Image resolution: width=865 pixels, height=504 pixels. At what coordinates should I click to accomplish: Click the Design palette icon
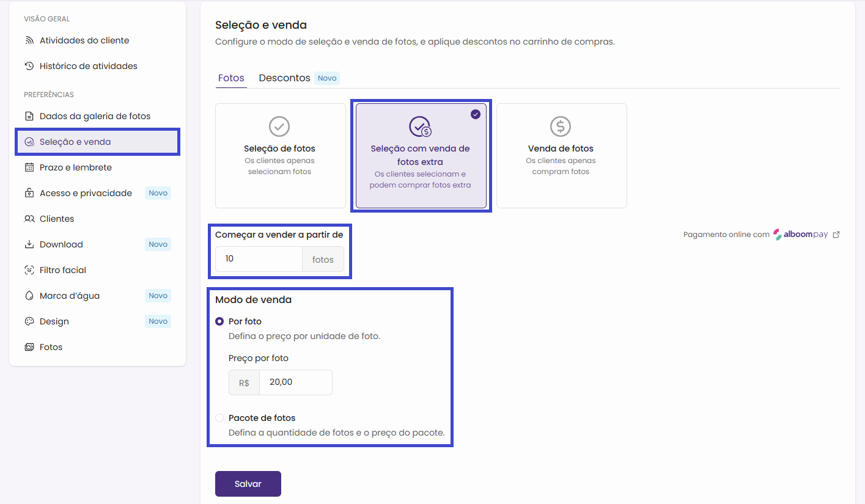(x=29, y=321)
